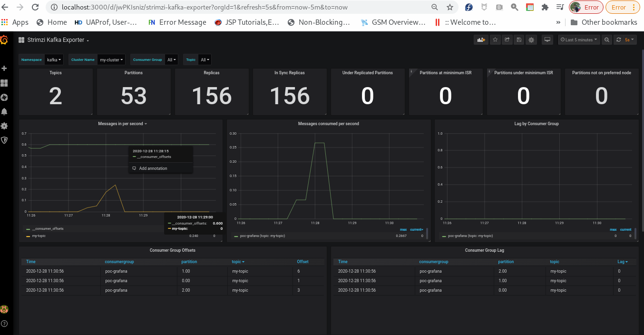This screenshot has height=335, width=644.
Task: Toggle poc-grafana series in Messages consumed legend
Action: (x=263, y=236)
